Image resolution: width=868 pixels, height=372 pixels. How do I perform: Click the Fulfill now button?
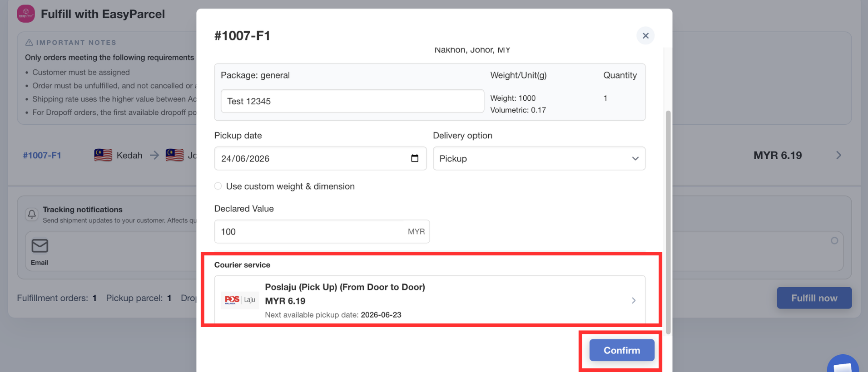pyautogui.click(x=814, y=298)
